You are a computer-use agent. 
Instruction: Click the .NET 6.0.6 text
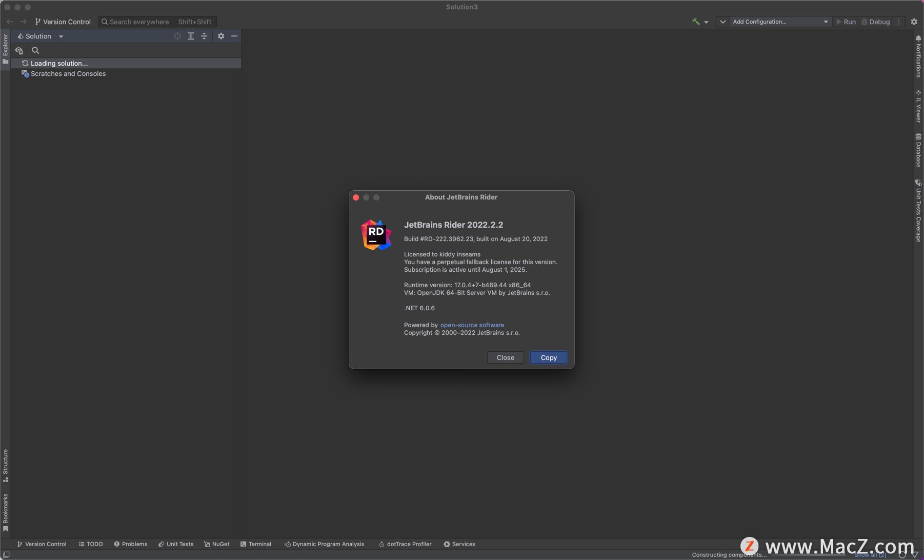tap(419, 308)
